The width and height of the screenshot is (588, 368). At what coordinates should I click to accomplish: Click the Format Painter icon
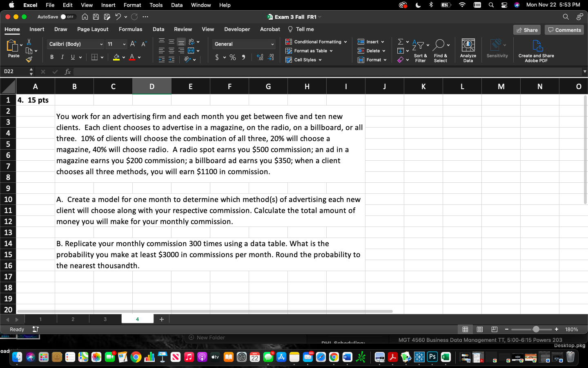tap(29, 60)
